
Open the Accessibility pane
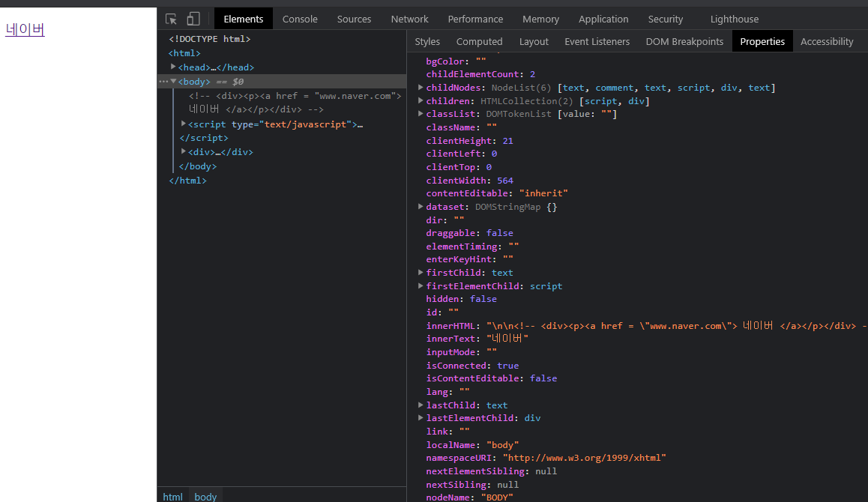(827, 41)
